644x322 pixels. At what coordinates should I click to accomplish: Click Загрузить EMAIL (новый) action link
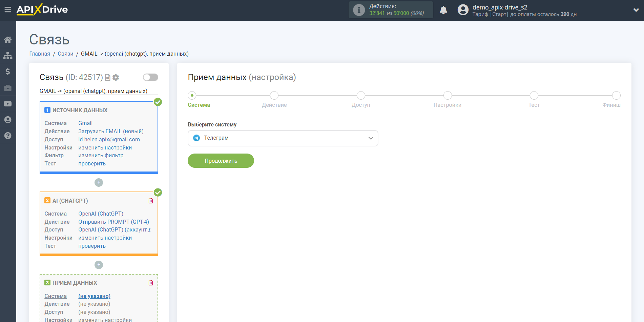[111, 132]
